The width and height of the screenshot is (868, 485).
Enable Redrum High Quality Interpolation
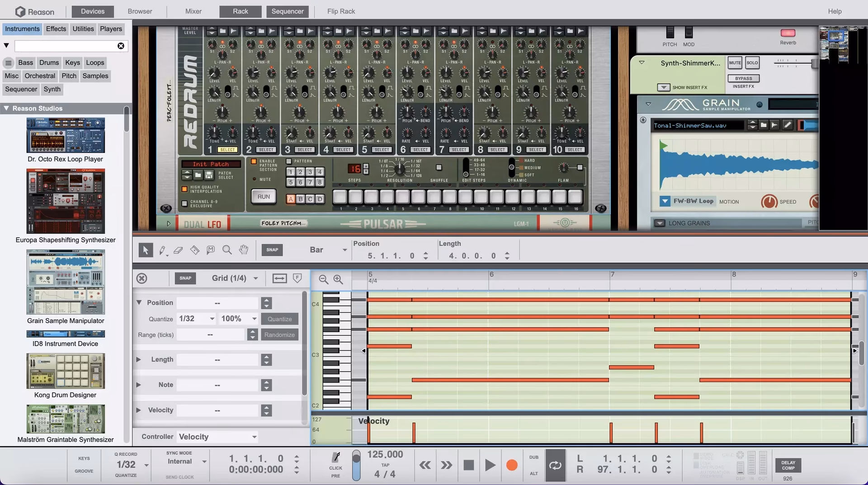pos(184,189)
